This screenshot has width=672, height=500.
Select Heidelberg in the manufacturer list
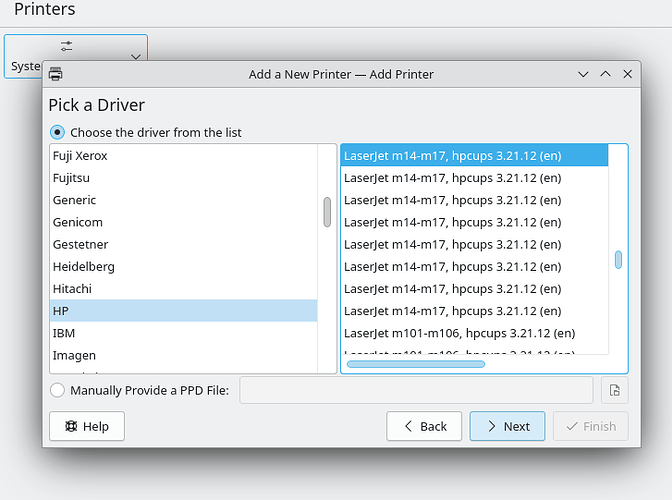pyautogui.click(x=183, y=266)
